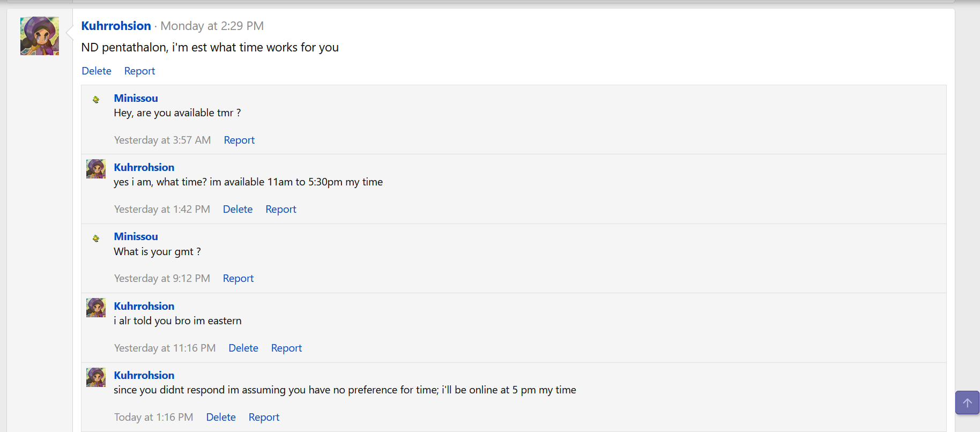Image resolution: width=980 pixels, height=432 pixels.
Task: Open the 'Monday at 2:29 PM' post timestamp
Action: click(x=212, y=26)
